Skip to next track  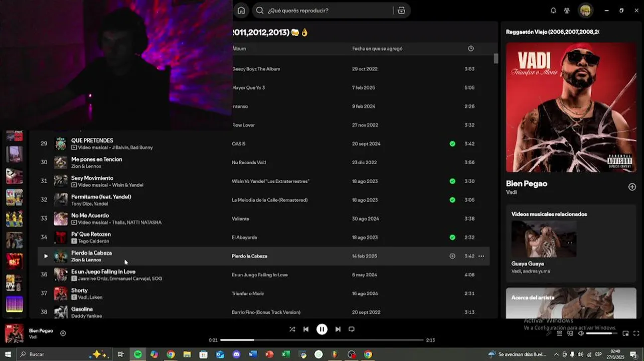(x=338, y=329)
